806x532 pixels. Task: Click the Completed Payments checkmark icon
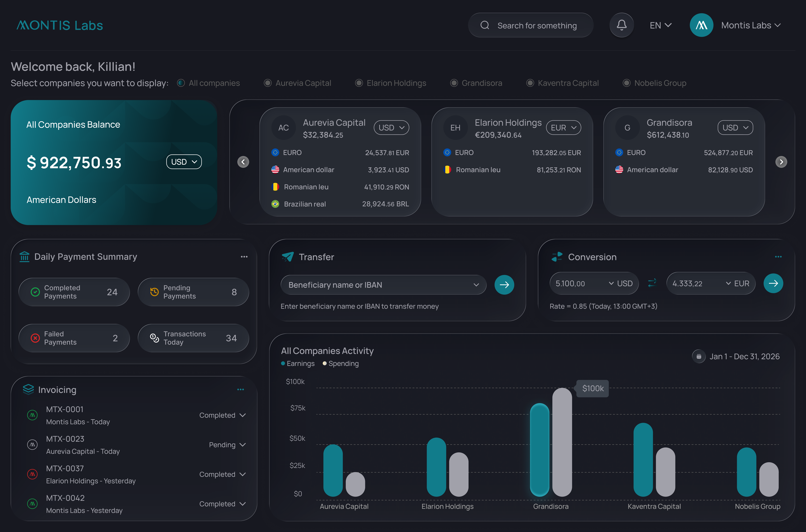pyautogui.click(x=35, y=292)
